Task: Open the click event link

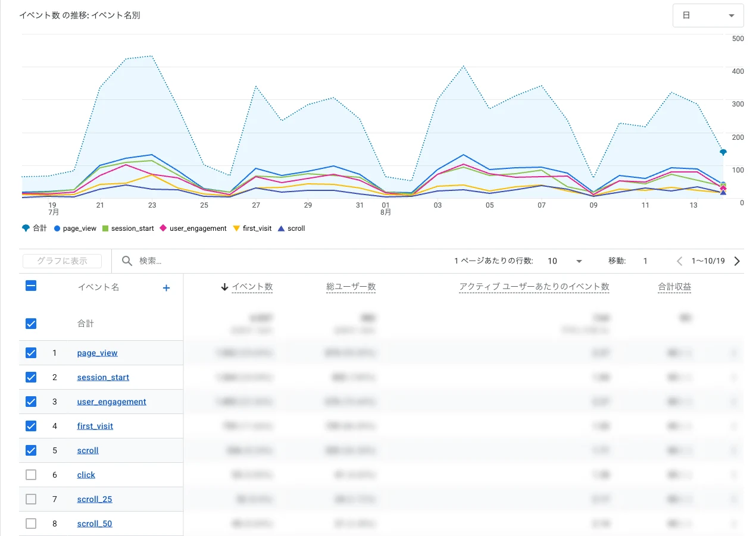Action: click(86, 475)
